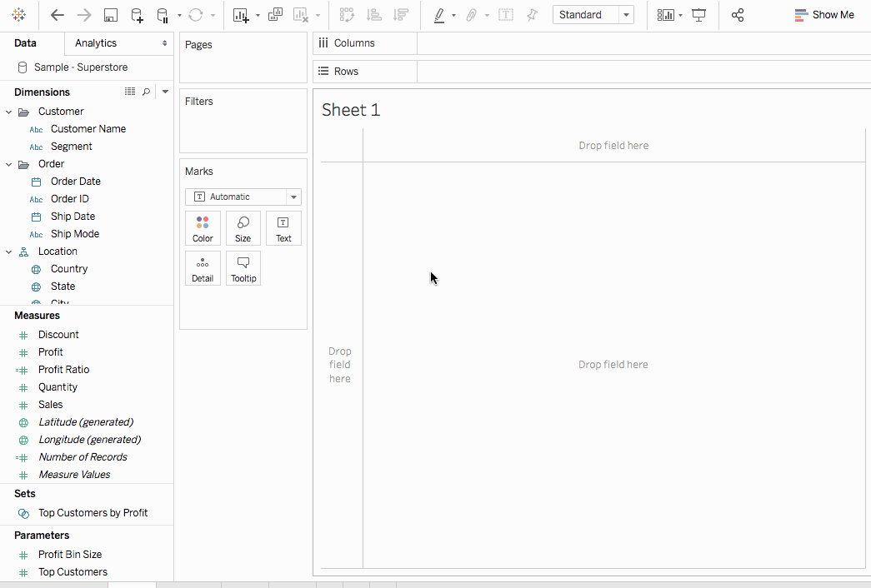This screenshot has width=871, height=588.
Task: Select the Profit Bin Size parameter
Action: [70, 555]
